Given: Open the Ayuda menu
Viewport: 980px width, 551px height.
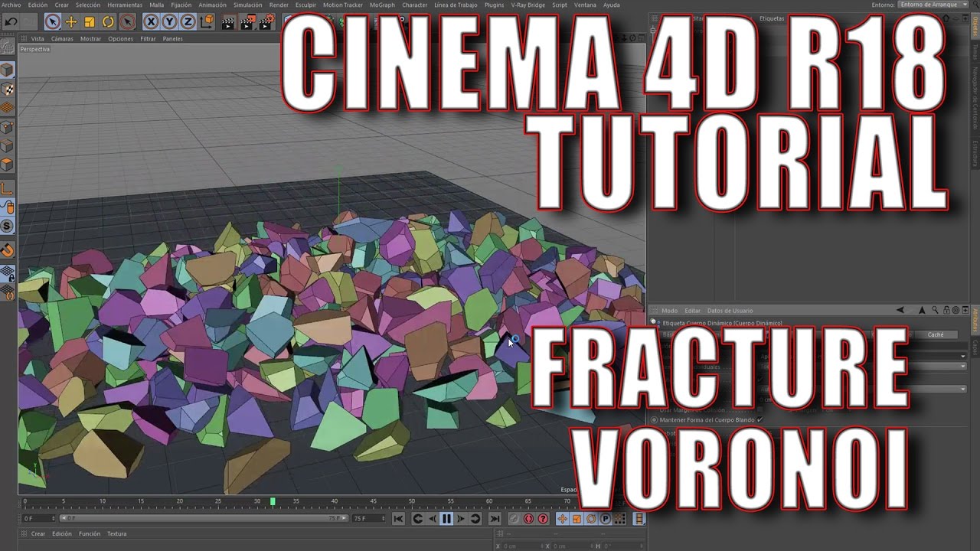Looking at the screenshot, I should click(611, 5).
